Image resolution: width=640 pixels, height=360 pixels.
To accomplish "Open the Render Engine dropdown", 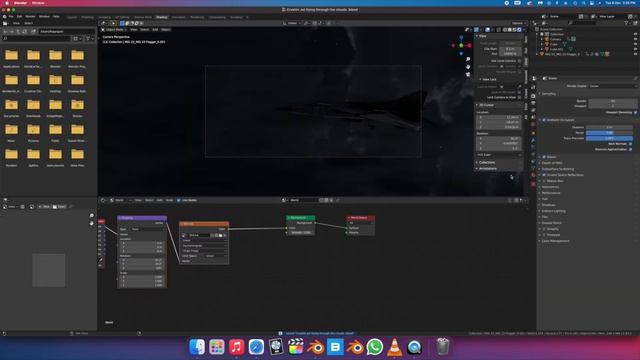I will tap(613, 86).
